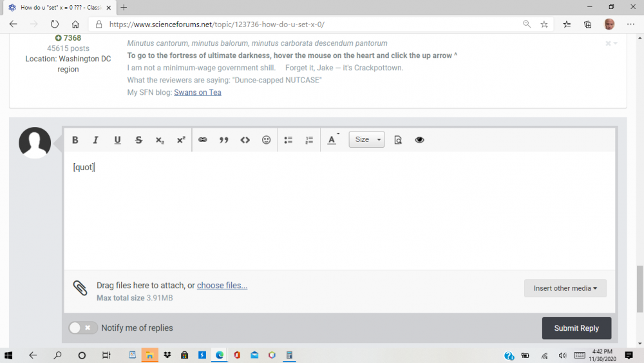Toggle bold formatting in editor
Viewport: 644px width, 363px height.
pos(75,140)
